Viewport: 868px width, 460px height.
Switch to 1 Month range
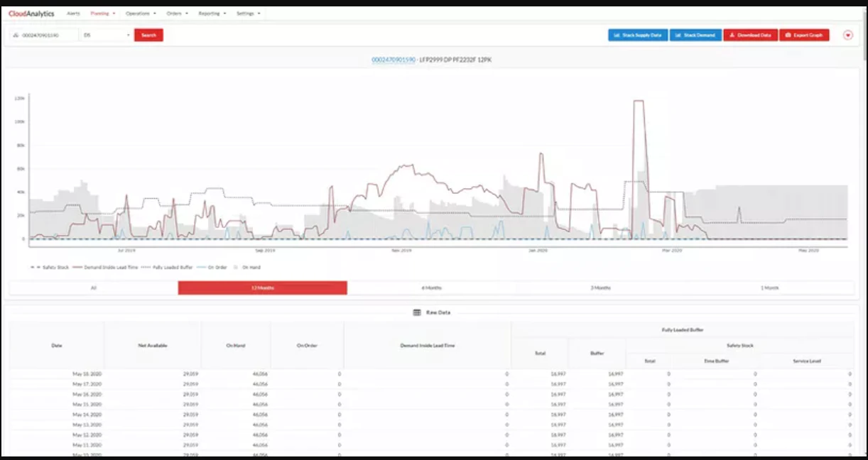point(770,287)
